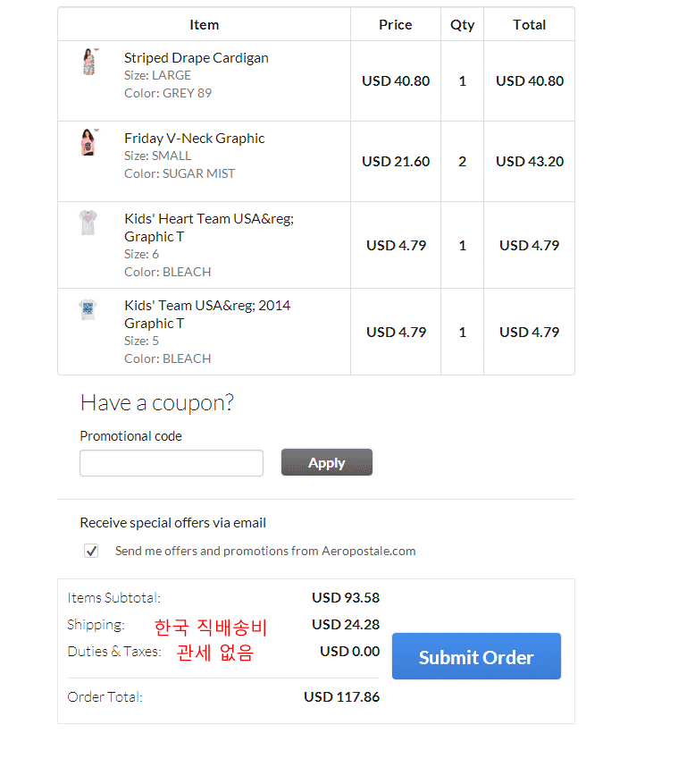Open the Striped Drape Cardigan item name

coord(197,58)
